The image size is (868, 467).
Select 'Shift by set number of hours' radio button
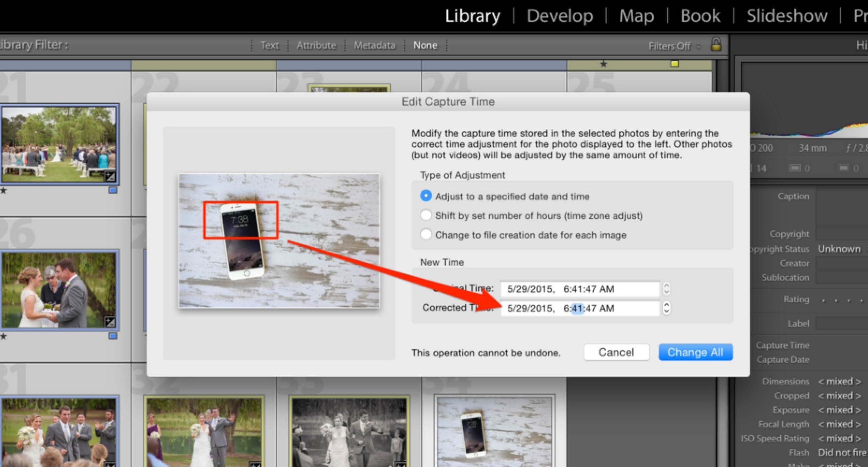[x=426, y=216]
